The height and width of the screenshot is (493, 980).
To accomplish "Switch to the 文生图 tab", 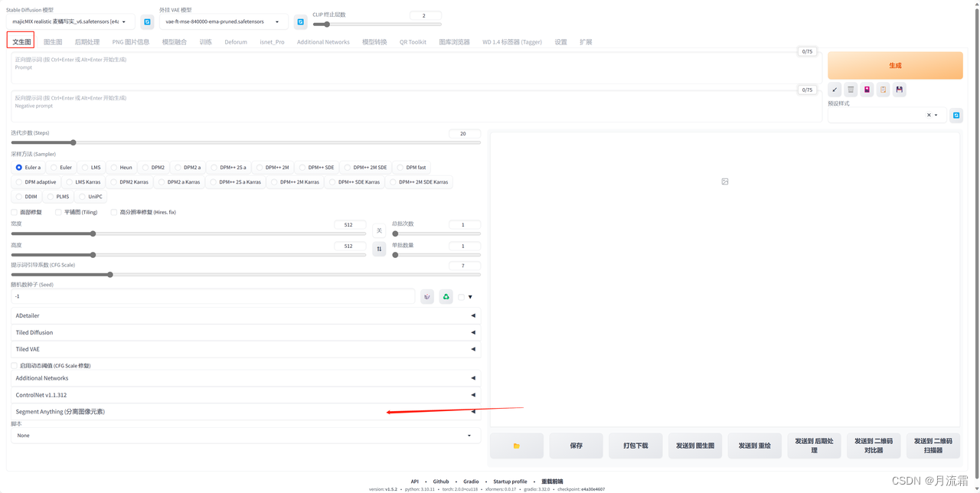I will 21,41.
